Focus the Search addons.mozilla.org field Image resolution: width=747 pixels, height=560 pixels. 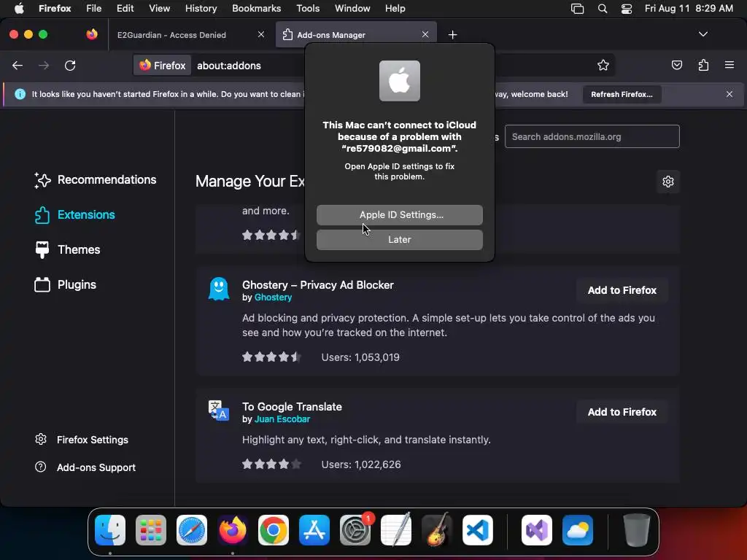pos(592,136)
